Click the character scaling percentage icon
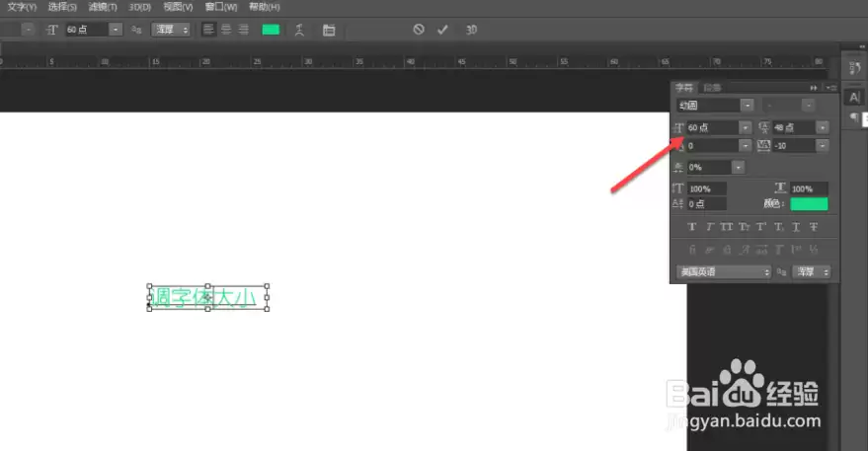Screen dimensions: 868x451 678,167
